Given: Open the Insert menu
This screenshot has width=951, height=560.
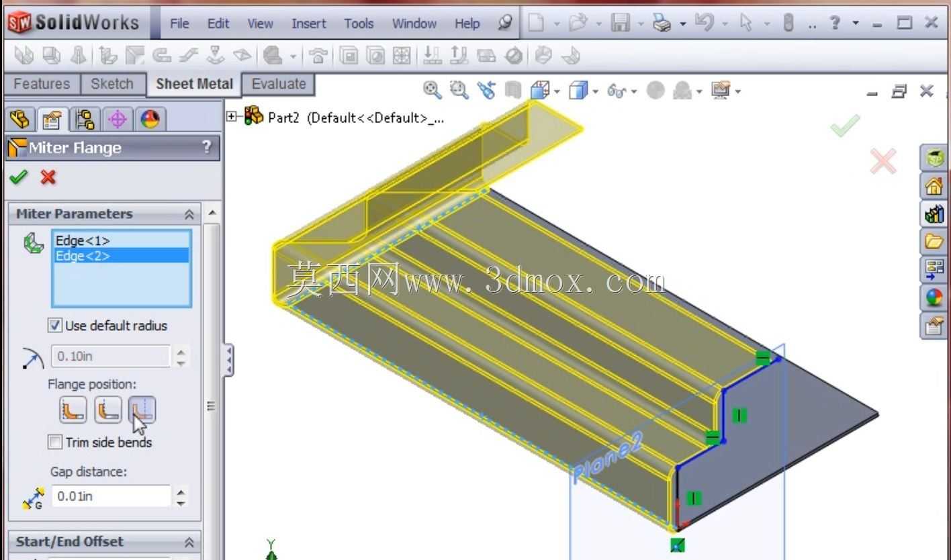Looking at the screenshot, I should click(309, 24).
